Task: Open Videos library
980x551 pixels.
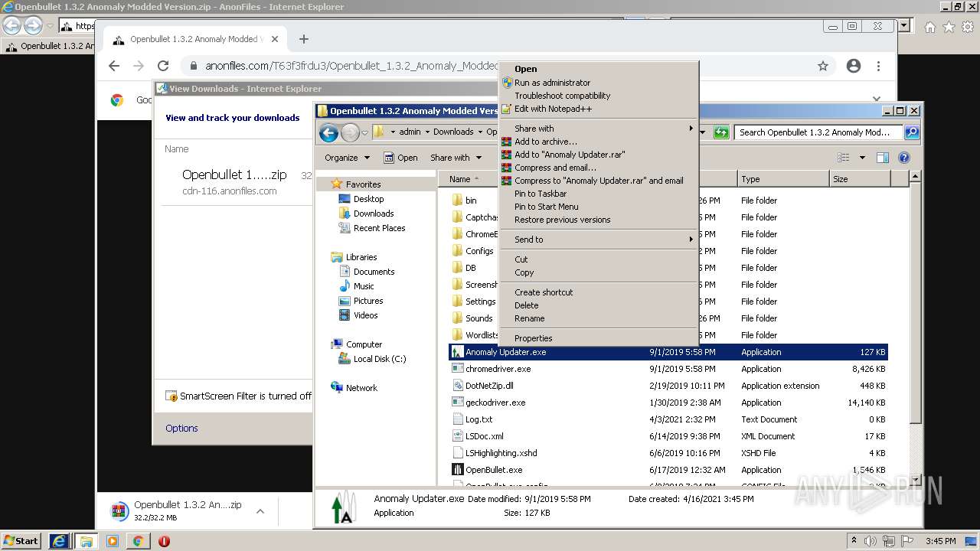Action: pos(365,315)
